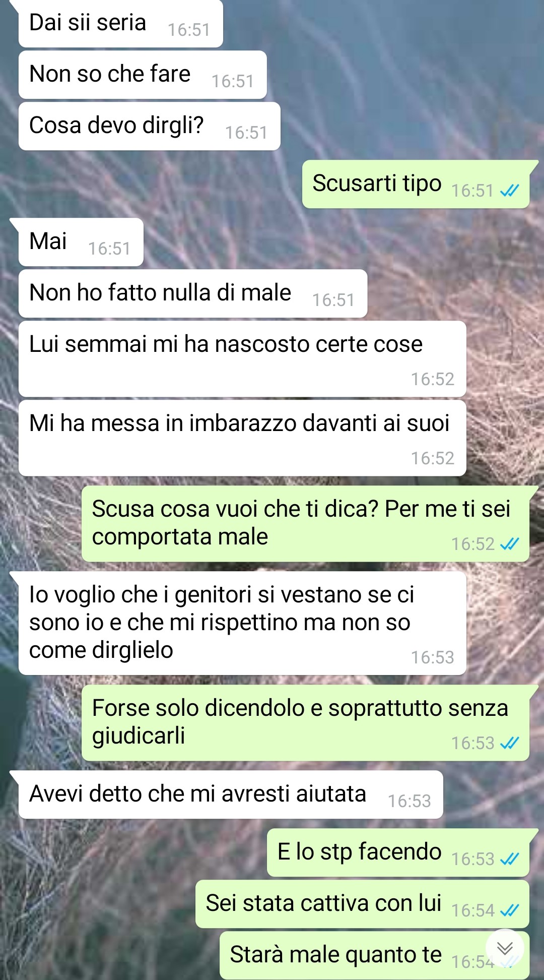Tap the 'Scusarti tipo' sent message bubble
Screen dimensions: 544x980
416,184
